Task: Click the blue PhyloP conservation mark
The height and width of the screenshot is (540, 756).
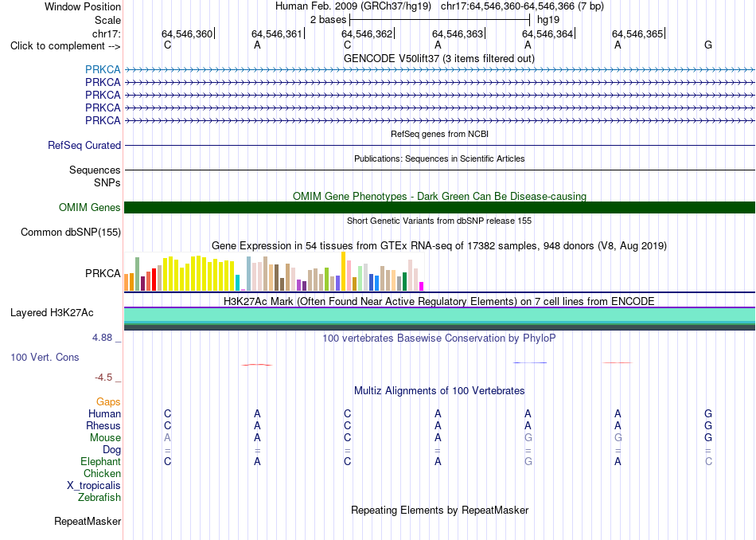Action: 530,362
